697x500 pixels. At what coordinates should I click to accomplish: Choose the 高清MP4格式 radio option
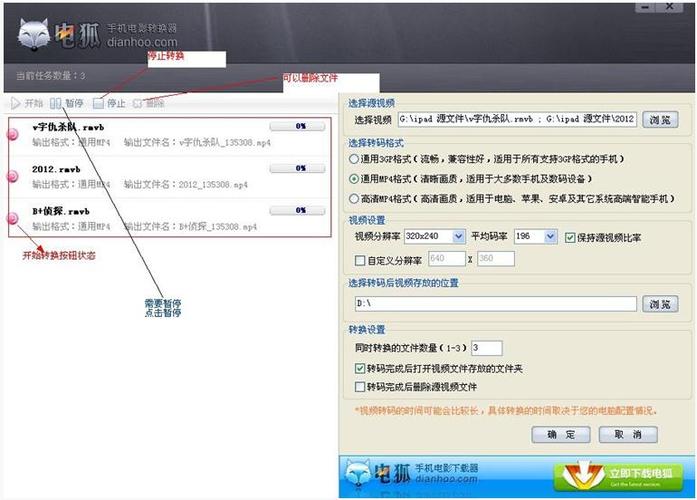pos(354,198)
